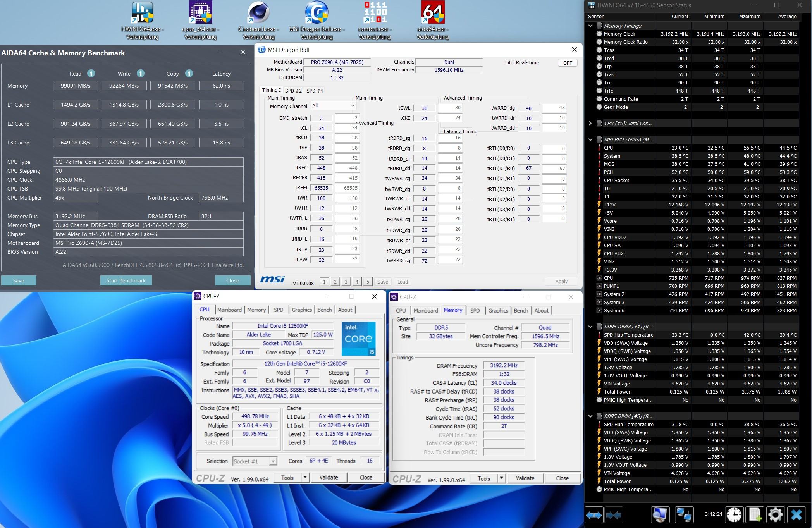Click the info icon next to Read in AIDA64
Screen dimensions: 812x528
pos(91,73)
